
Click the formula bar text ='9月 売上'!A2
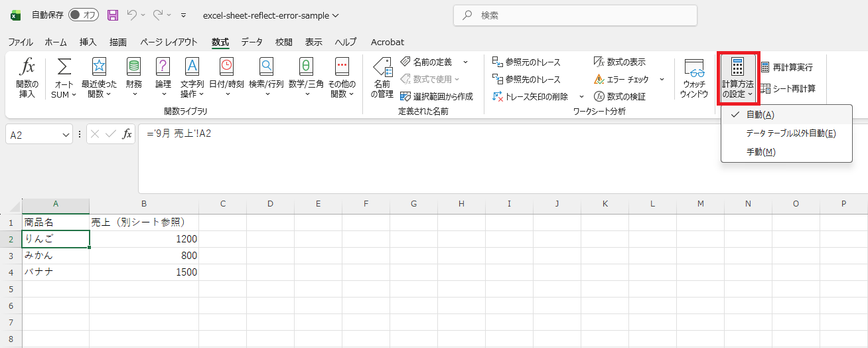point(179,134)
